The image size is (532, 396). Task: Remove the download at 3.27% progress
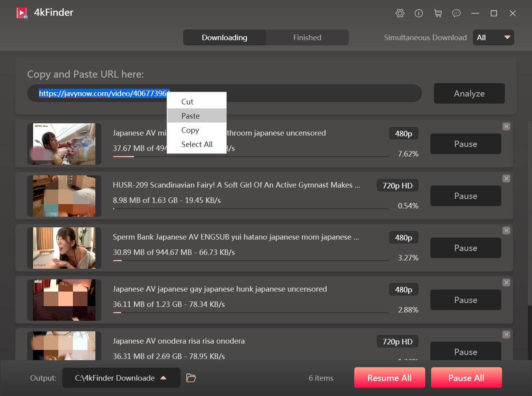506,231
